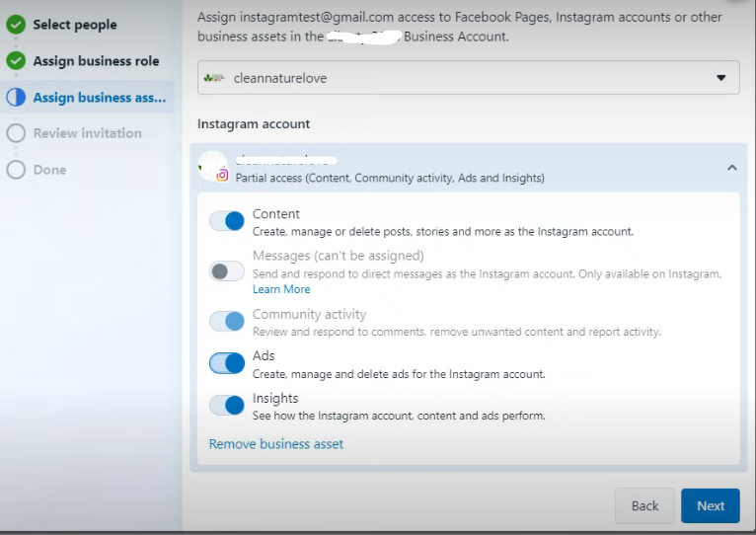Click the Messages (can't be assigned) label
Screen dimensions: 756x535
point(339,256)
